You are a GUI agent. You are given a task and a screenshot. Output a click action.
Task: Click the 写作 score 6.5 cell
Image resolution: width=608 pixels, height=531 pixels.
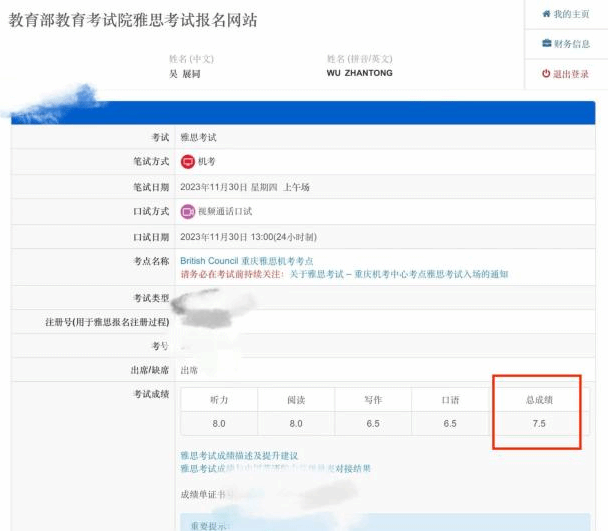click(x=373, y=424)
